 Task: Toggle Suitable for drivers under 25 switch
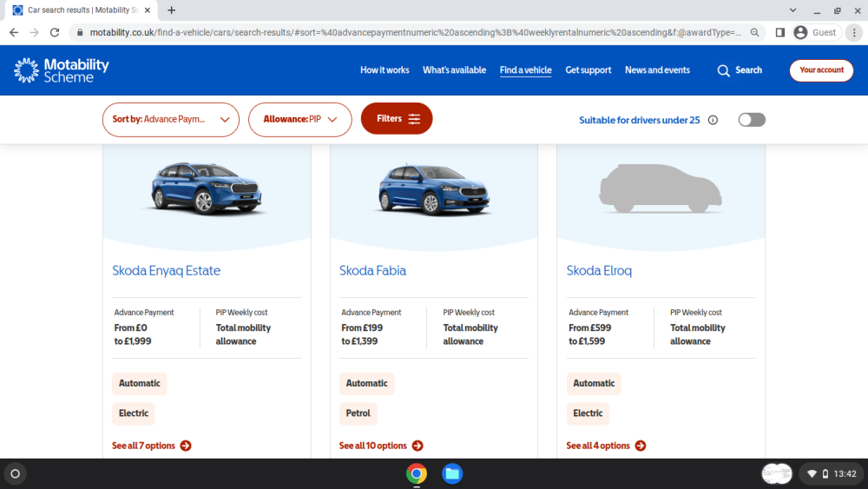point(752,120)
